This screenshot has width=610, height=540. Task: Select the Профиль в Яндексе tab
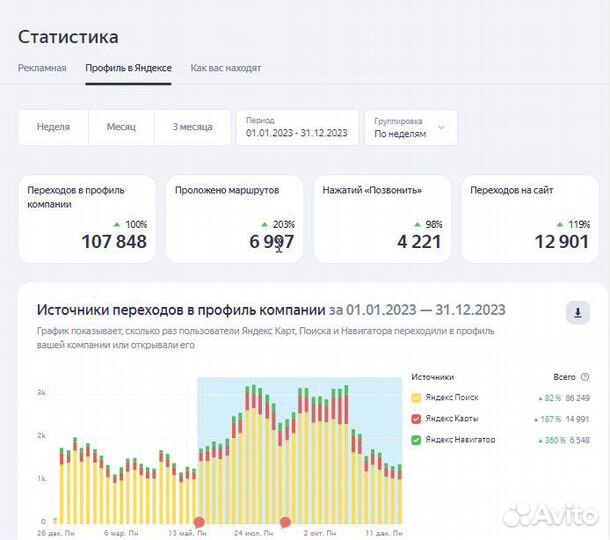pyautogui.click(x=128, y=68)
